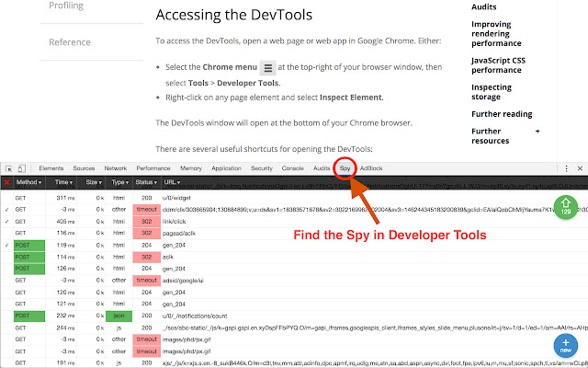588x368 pixels.
Task: Close the DevTools panel
Action: point(580,168)
